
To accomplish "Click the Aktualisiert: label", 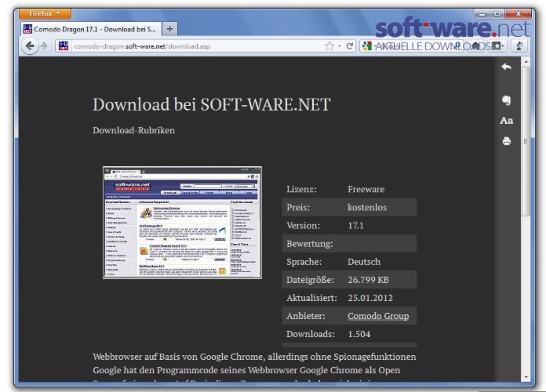I will coord(311,298).
